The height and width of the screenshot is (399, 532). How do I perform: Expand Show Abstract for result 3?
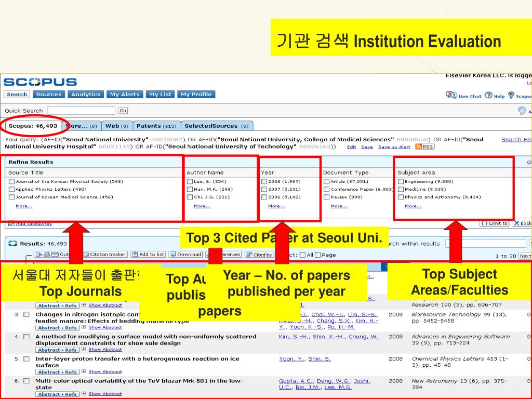[x=105, y=327]
